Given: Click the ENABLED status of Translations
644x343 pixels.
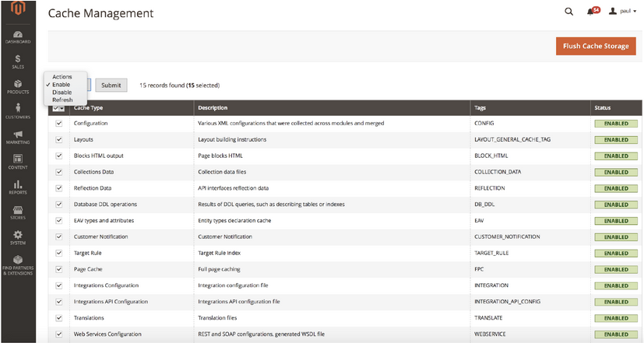Looking at the screenshot, I should pyautogui.click(x=616, y=318).
